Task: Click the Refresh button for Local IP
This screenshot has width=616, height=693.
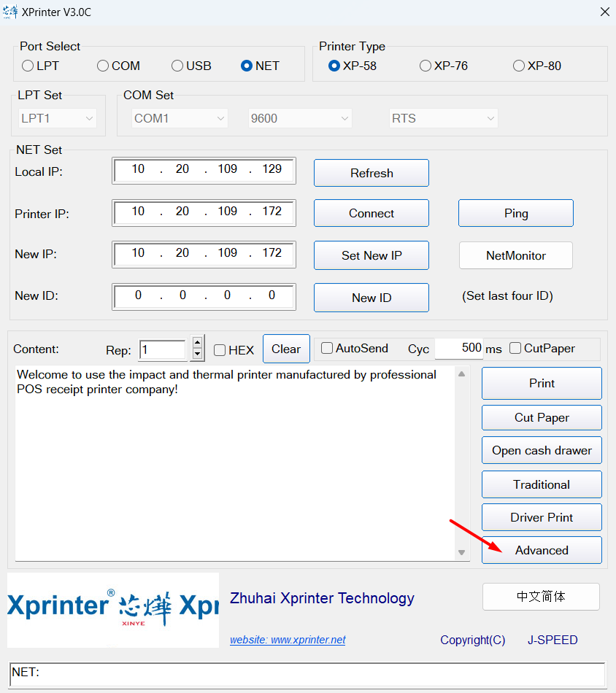Action: pyautogui.click(x=371, y=173)
